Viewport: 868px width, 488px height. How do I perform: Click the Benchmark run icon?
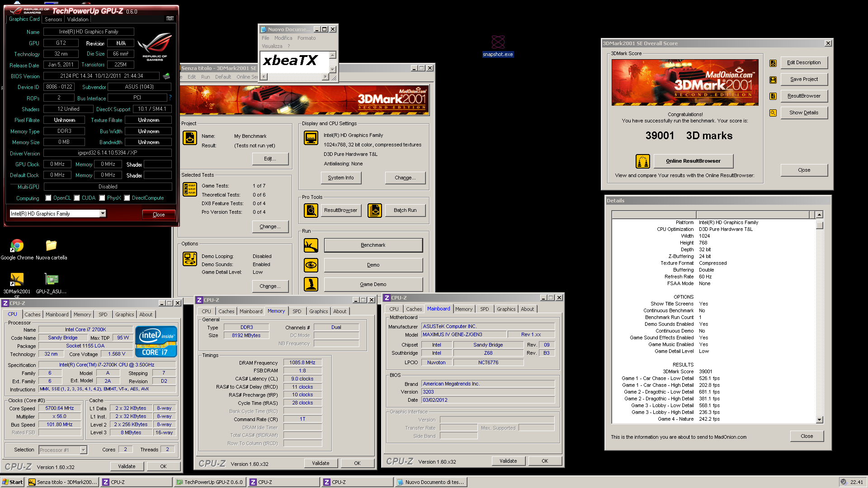(311, 245)
